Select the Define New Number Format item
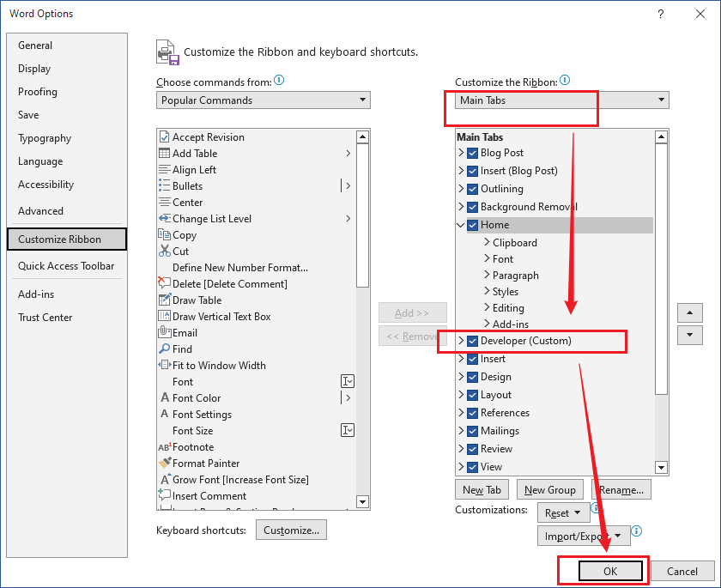The image size is (721, 588). tap(256, 268)
